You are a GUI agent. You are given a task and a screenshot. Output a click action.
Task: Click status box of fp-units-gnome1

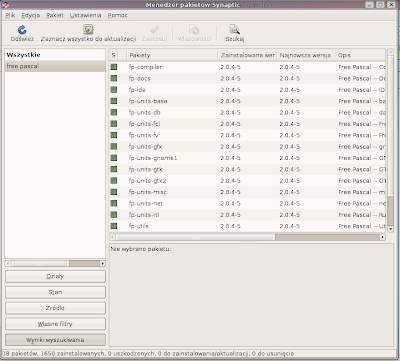click(x=114, y=158)
